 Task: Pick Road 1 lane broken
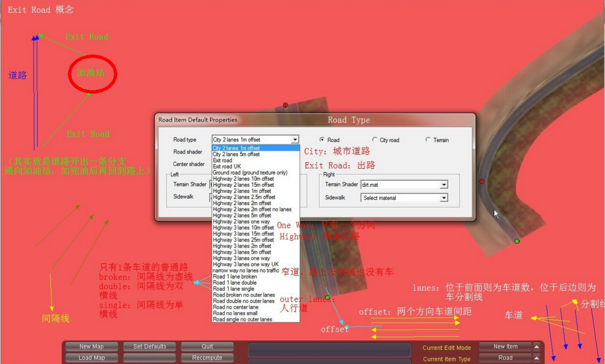pos(256,277)
